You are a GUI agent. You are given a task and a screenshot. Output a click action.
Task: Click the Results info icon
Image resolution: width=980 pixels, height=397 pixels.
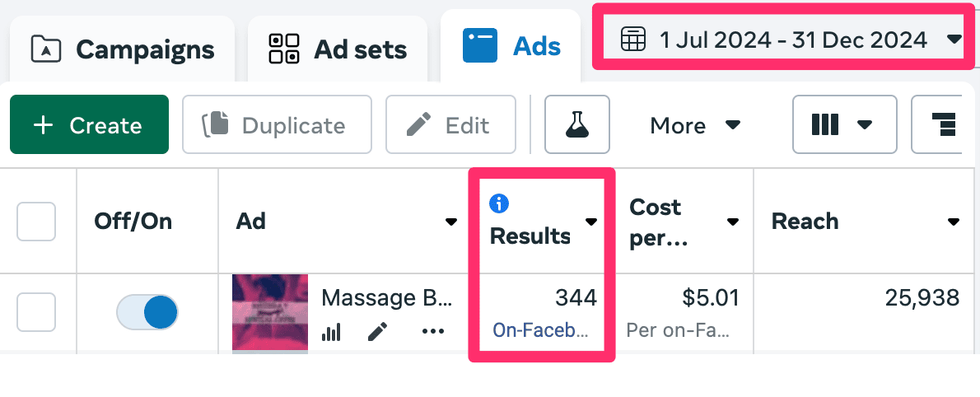[x=497, y=203]
